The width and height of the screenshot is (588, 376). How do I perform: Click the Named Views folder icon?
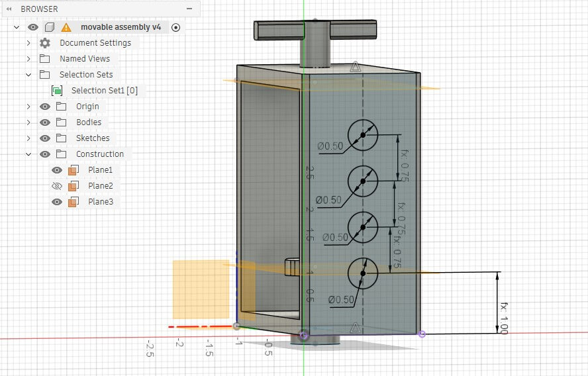(44, 58)
